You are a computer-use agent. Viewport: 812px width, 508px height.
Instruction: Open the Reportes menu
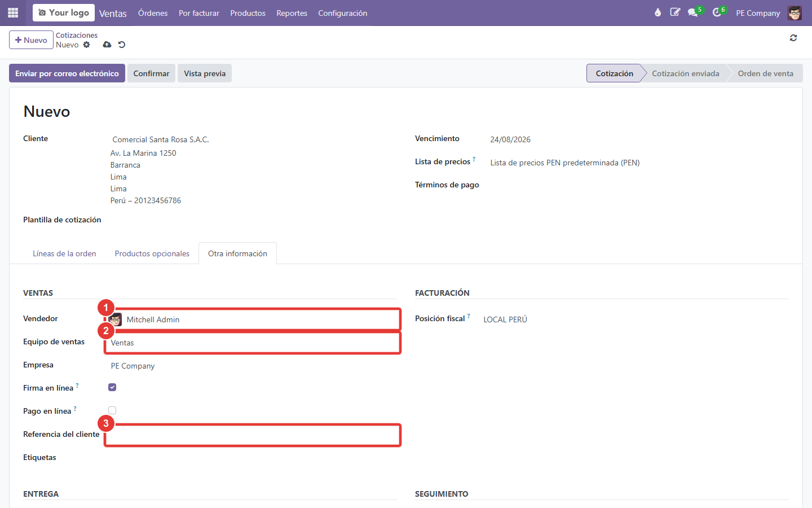click(x=292, y=13)
